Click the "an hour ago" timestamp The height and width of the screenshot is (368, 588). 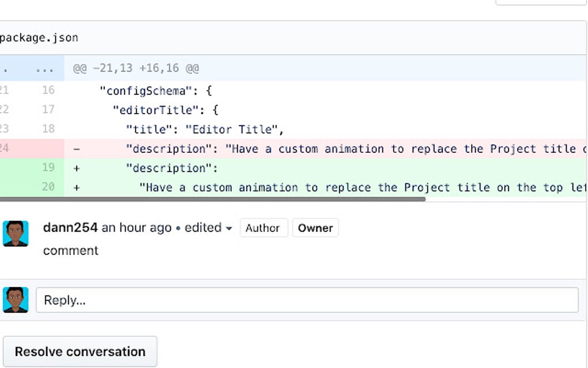[137, 228]
